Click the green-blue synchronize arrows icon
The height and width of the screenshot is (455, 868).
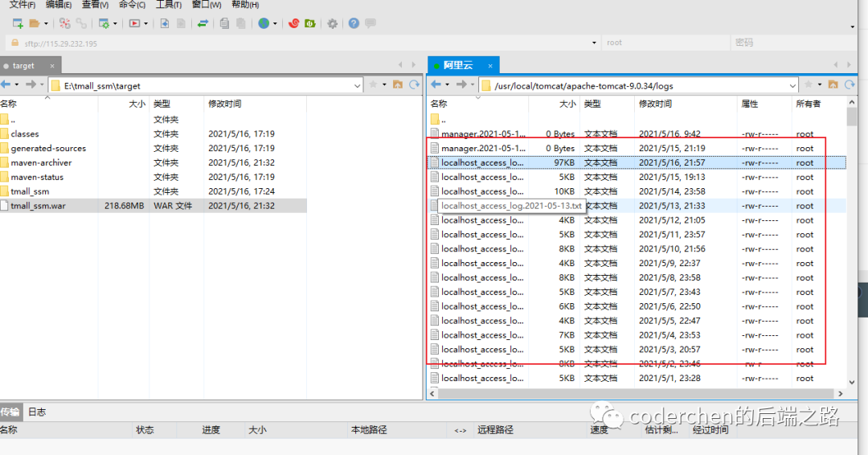203,23
